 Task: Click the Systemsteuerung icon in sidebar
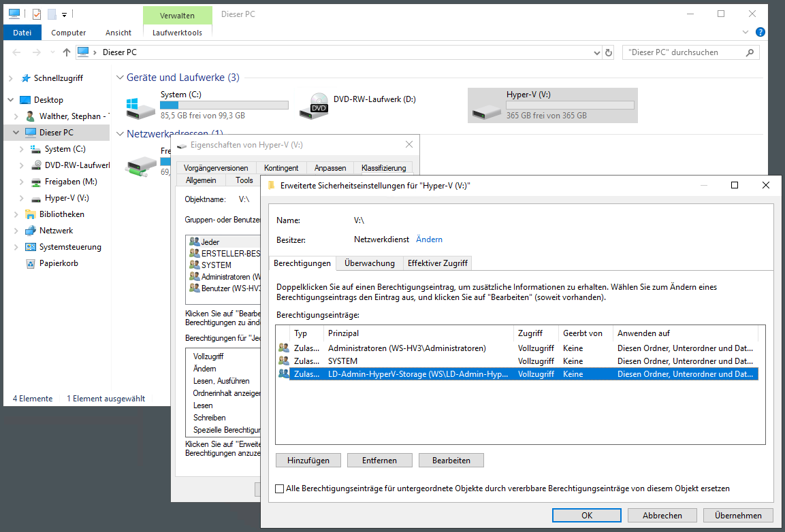point(31,247)
